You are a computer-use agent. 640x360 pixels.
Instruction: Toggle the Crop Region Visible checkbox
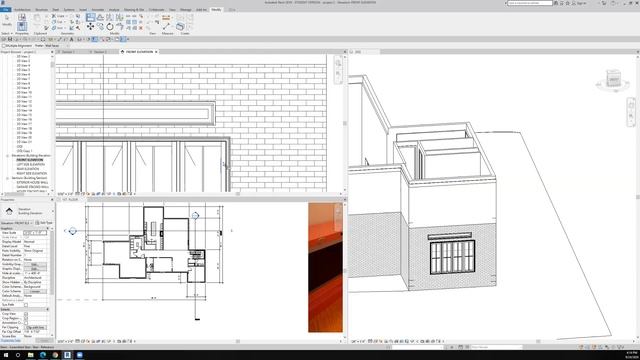click(x=26, y=318)
